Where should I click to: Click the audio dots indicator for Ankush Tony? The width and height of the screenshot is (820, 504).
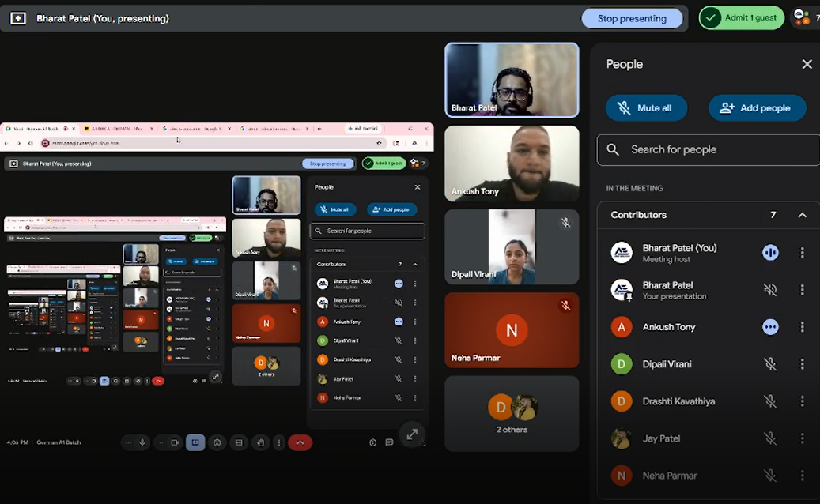pyautogui.click(x=770, y=327)
